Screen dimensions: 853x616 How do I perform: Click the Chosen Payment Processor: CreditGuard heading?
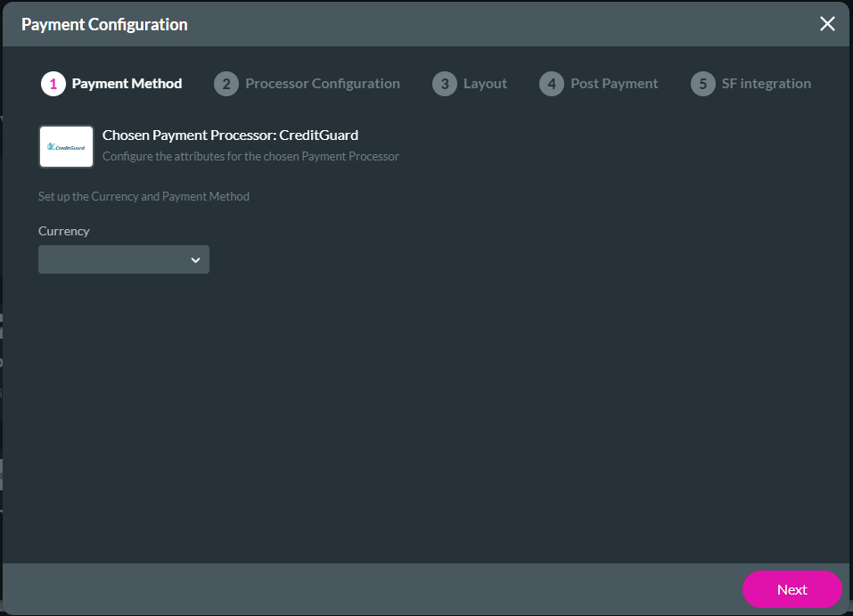[230, 136]
